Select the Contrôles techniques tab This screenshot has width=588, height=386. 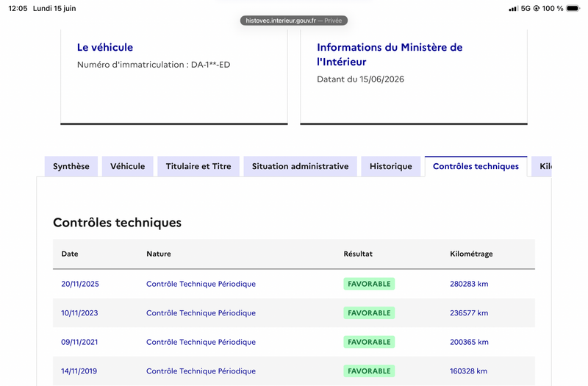tap(476, 166)
